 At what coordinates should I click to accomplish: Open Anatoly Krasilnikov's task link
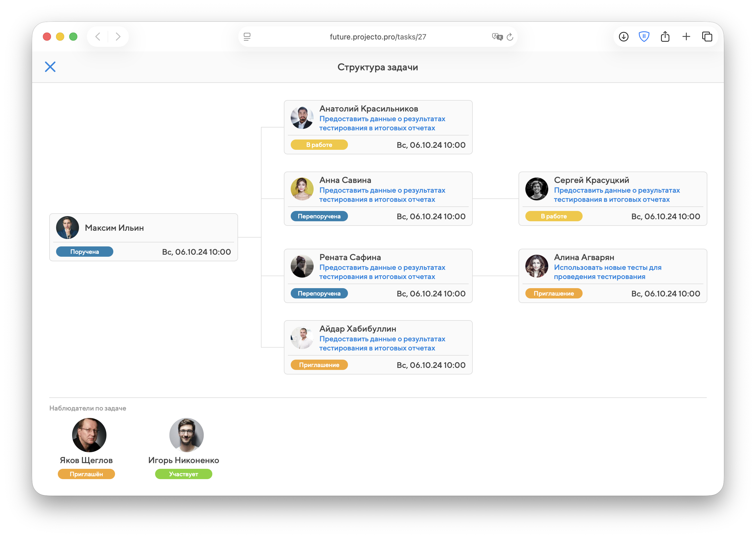click(382, 123)
